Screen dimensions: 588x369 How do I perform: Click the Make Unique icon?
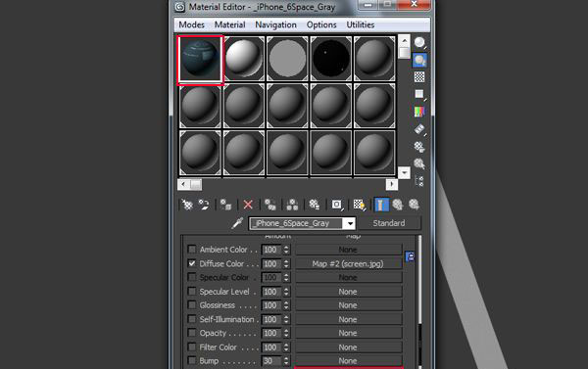[292, 205]
